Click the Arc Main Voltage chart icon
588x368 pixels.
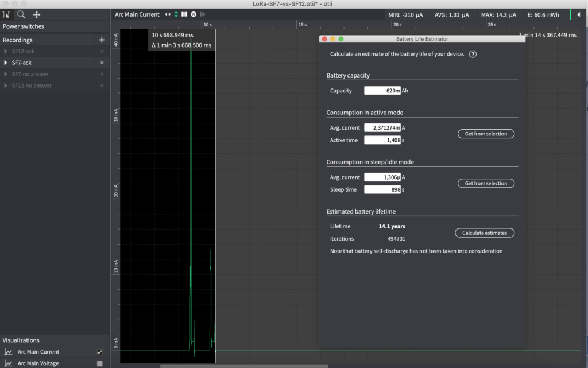(8, 363)
